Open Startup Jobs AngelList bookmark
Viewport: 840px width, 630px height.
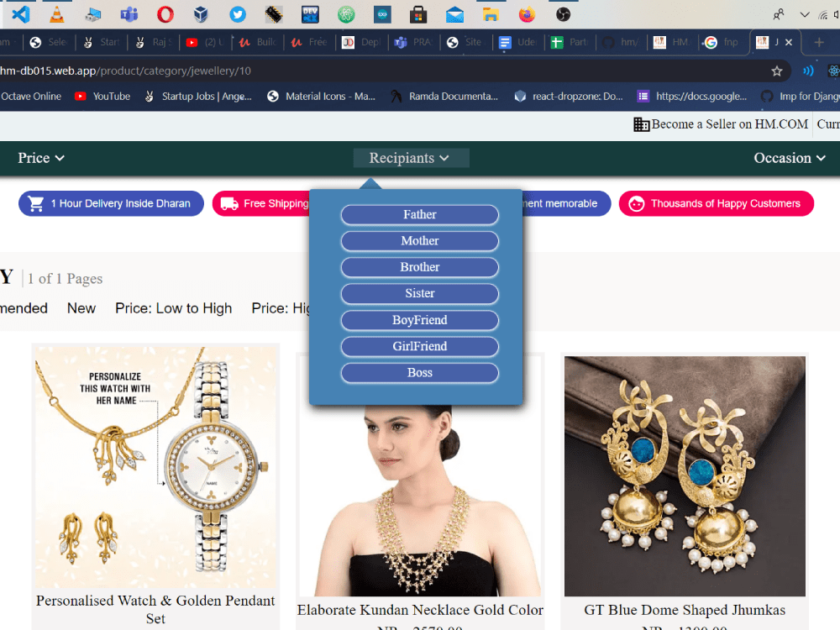(197, 97)
